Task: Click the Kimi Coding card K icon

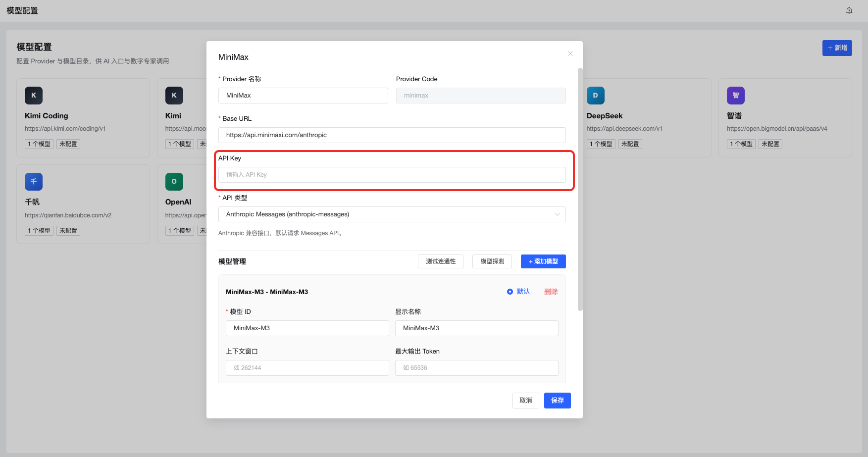Action: coord(34,96)
